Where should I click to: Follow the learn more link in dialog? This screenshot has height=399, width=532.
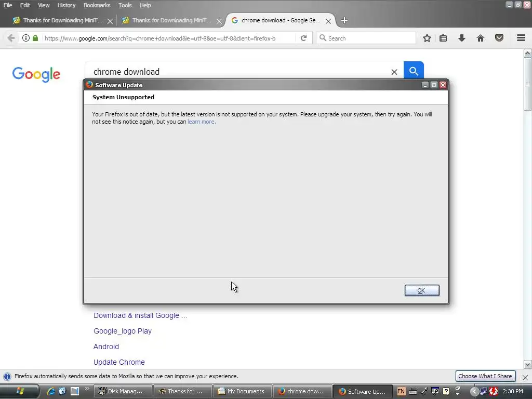201,122
